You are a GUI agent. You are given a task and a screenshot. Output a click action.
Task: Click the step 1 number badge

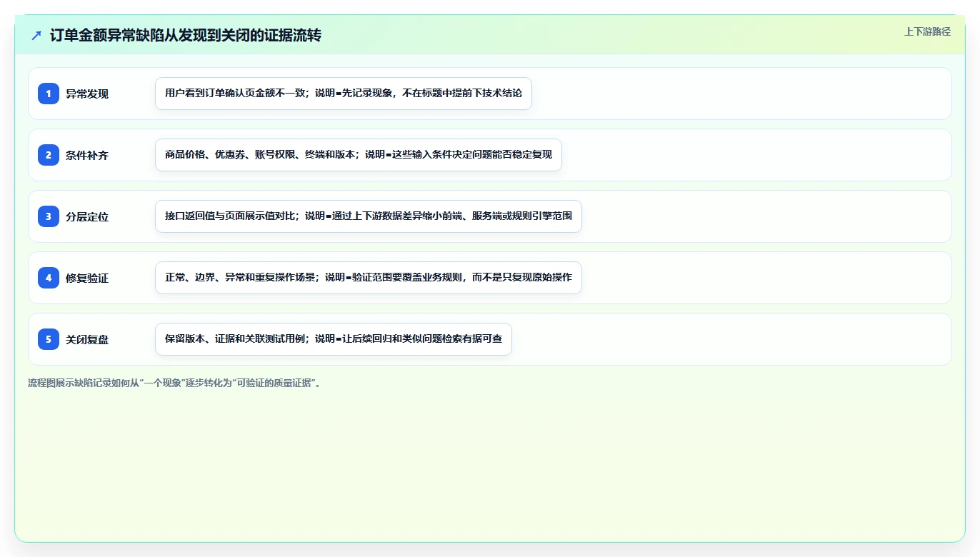point(49,94)
